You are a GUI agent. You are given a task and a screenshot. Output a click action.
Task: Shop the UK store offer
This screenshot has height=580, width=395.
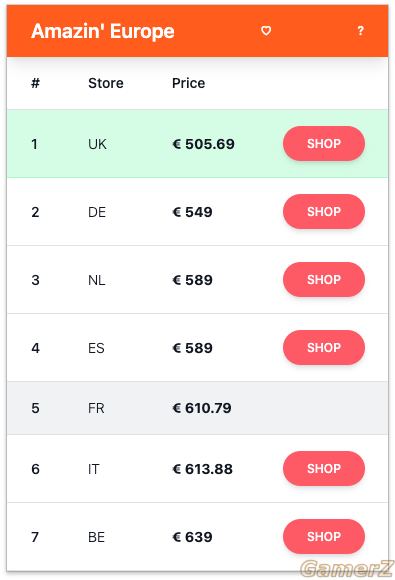pos(324,144)
